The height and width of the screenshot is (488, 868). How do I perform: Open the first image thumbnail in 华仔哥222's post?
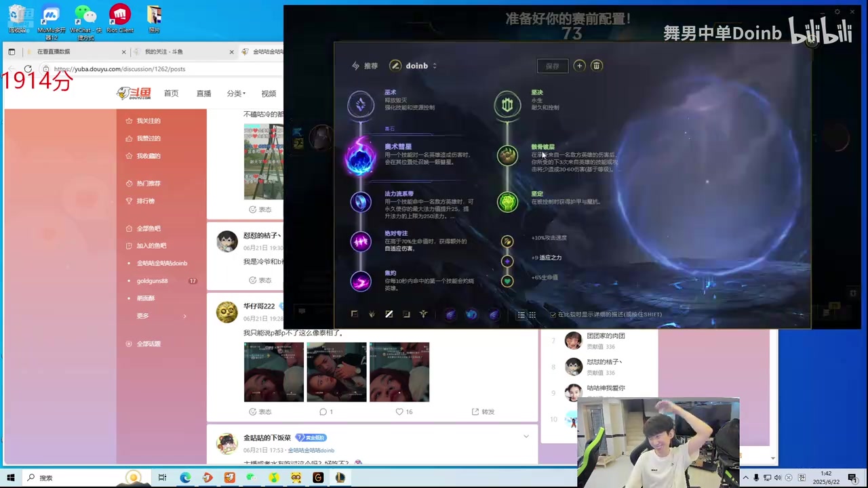point(274,372)
